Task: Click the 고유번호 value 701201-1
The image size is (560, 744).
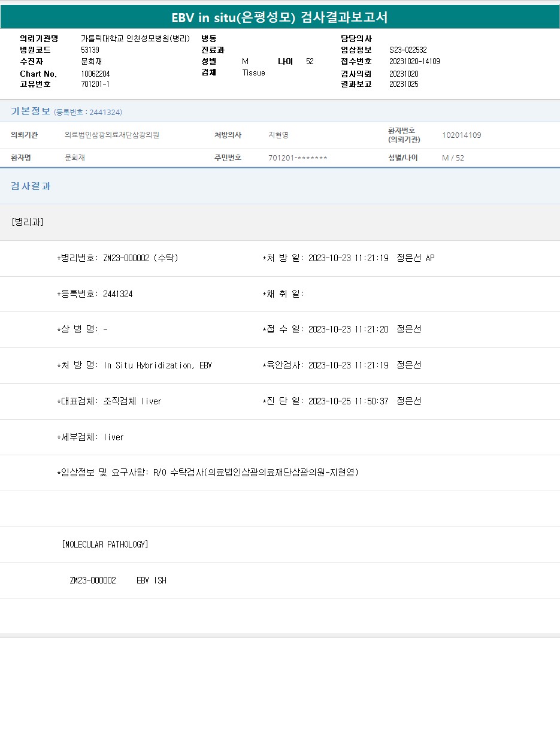Action: tap(95, 84)
